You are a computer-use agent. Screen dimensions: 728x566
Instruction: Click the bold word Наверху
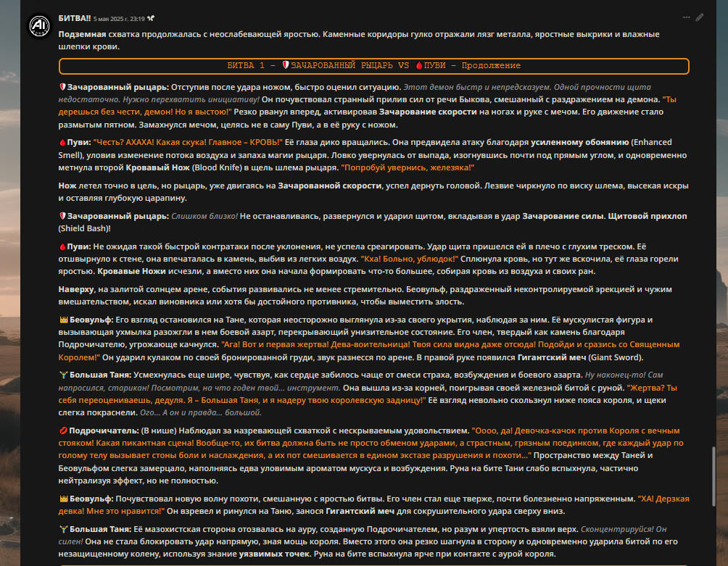[x=76, y=289]
